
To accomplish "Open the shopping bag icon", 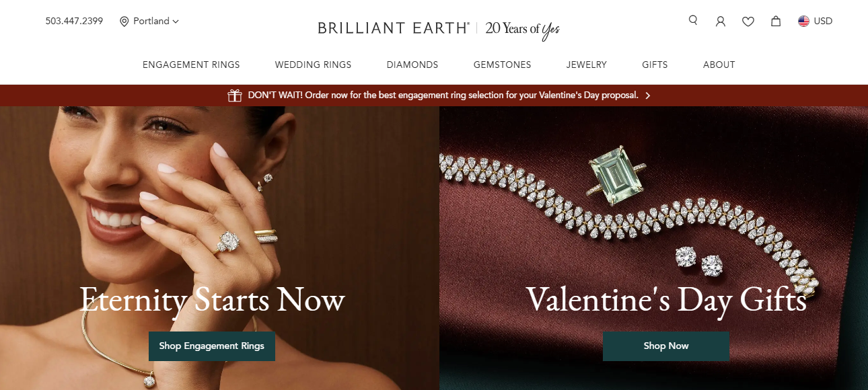I will pyautogui.click(x=776, y=21).
